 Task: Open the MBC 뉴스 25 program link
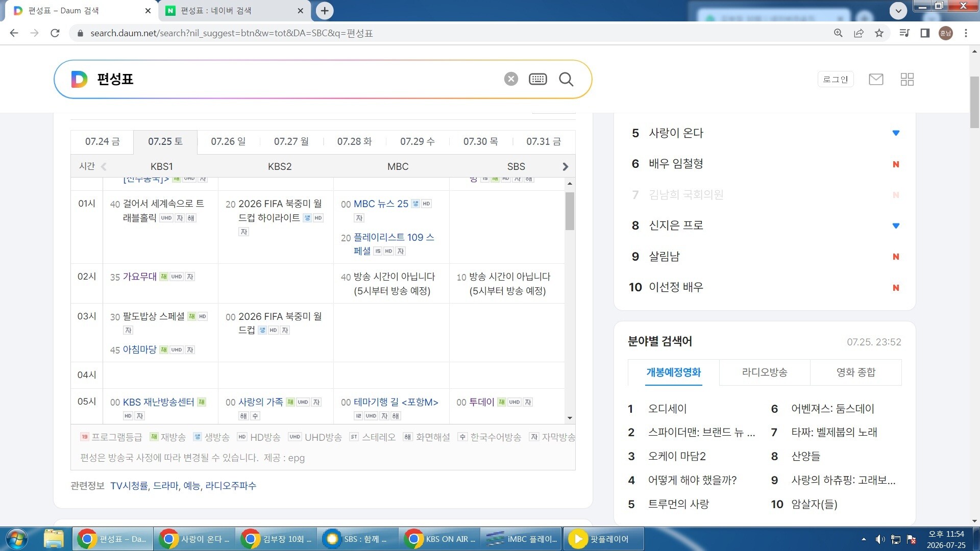[381, 204]
